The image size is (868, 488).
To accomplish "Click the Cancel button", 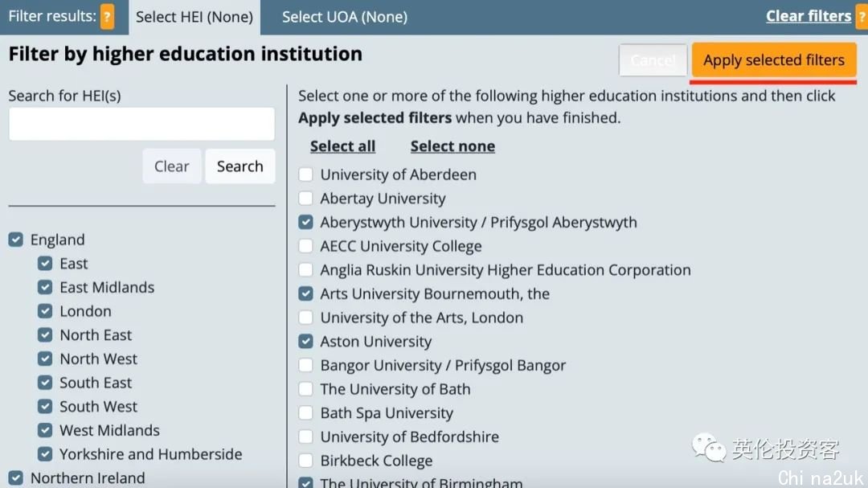I will pos(653,59).
